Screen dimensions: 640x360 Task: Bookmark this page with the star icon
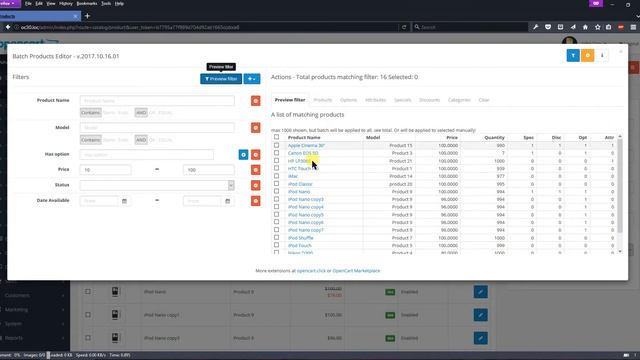pyautogui.click(x=598, y=27)
